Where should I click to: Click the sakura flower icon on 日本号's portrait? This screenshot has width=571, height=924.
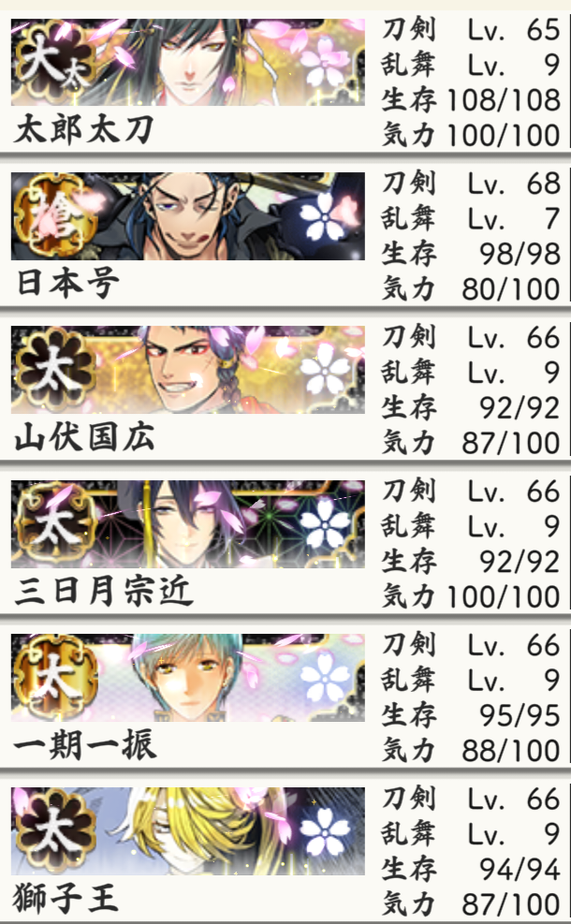coord(325,215)
